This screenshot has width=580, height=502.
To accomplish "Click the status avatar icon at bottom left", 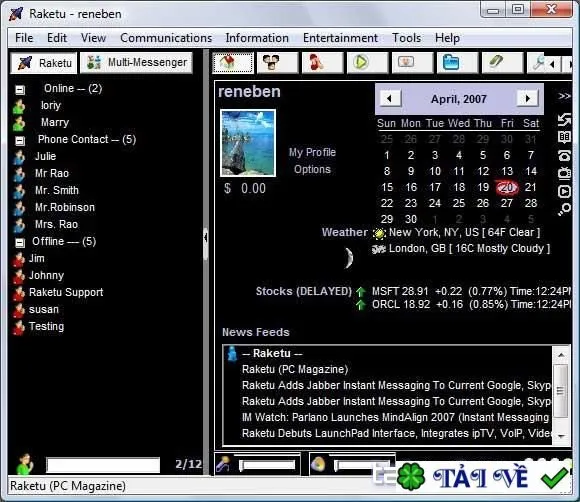I will click(x=25, y=464).
